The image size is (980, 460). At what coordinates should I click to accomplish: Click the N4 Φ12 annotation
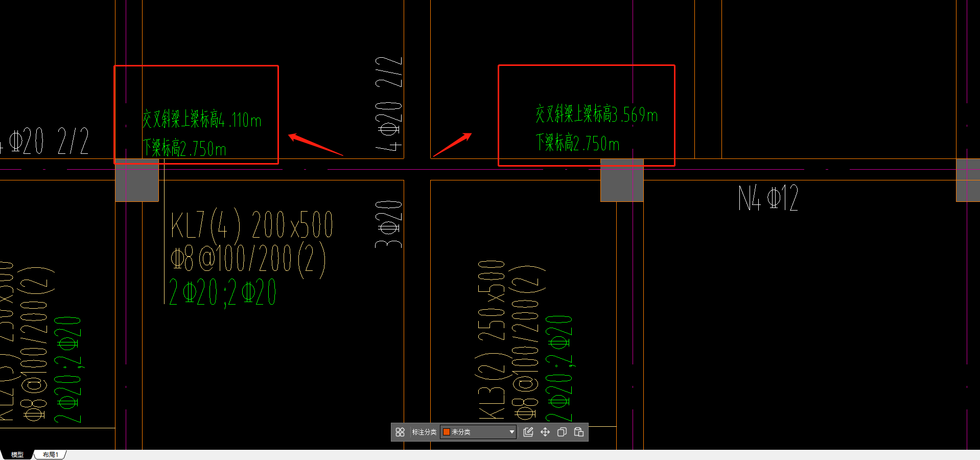pos(768,198)
